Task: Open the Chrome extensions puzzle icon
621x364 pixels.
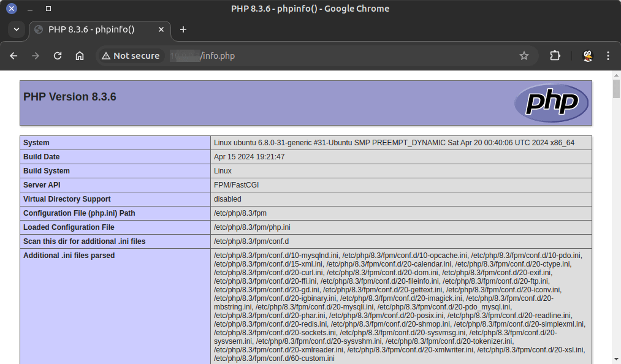Action: (x=555, y=55)
